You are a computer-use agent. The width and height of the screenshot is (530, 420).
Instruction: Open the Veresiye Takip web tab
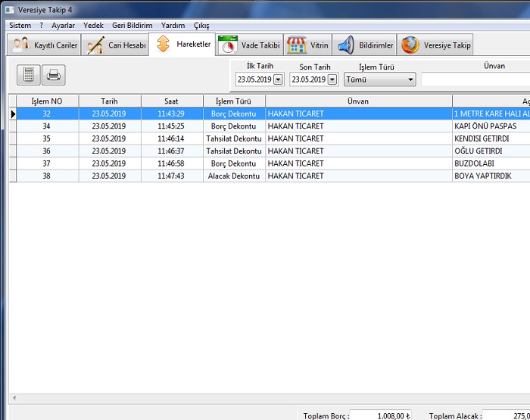(435, 45)
